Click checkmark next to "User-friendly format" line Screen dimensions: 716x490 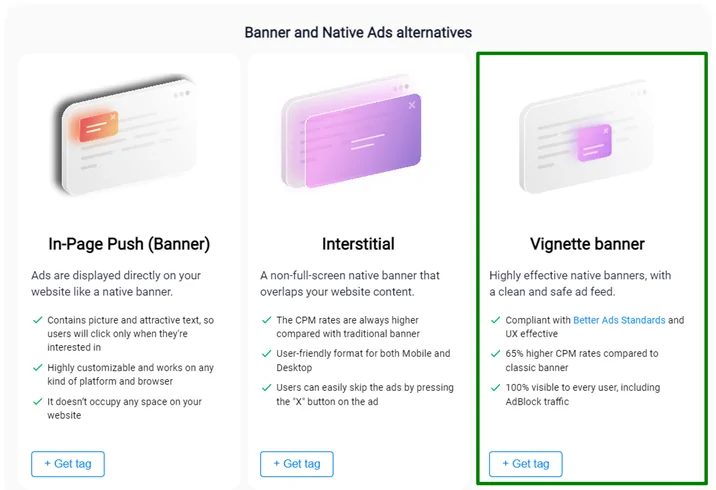click(266, 354)
